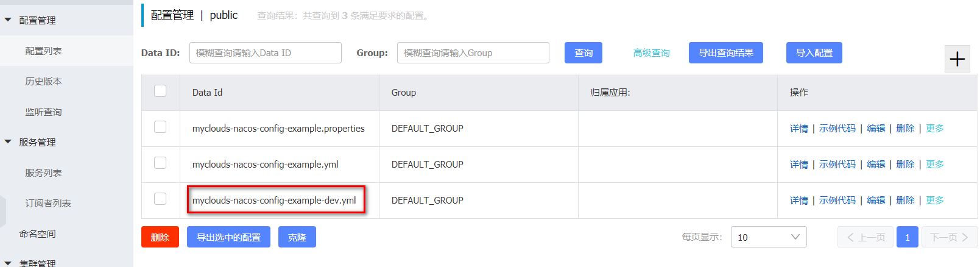Go to 监听查询 sidebar item

click(43, 112)
